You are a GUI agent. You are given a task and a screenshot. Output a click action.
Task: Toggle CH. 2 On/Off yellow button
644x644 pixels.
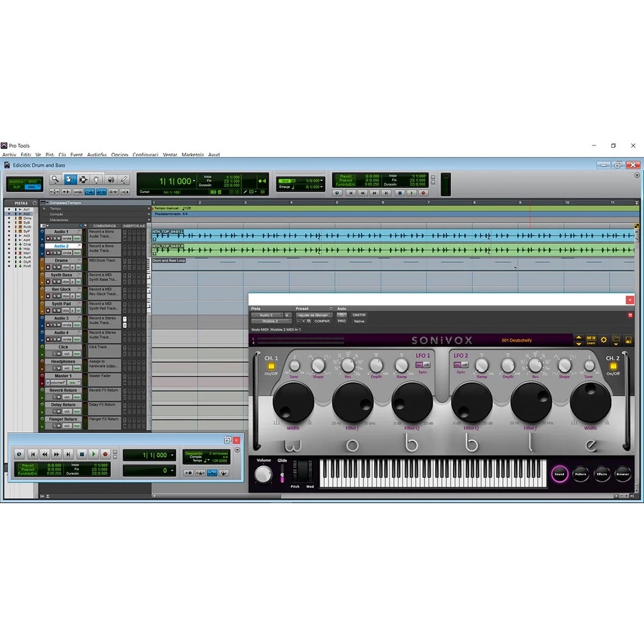point(613,365)
